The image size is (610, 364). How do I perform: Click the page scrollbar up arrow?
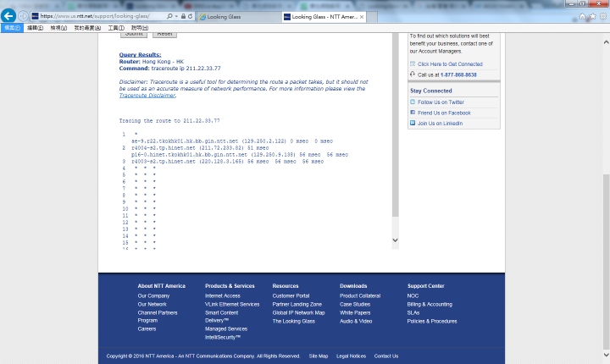point(606,42)
